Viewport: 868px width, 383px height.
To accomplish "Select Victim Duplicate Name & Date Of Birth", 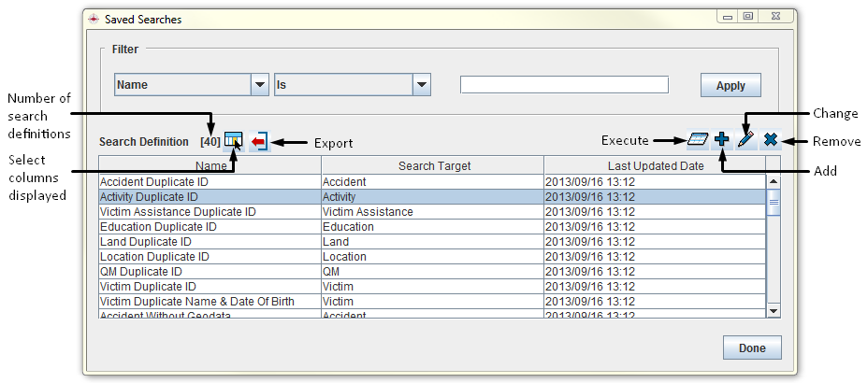I will click(x=210, y=302).
